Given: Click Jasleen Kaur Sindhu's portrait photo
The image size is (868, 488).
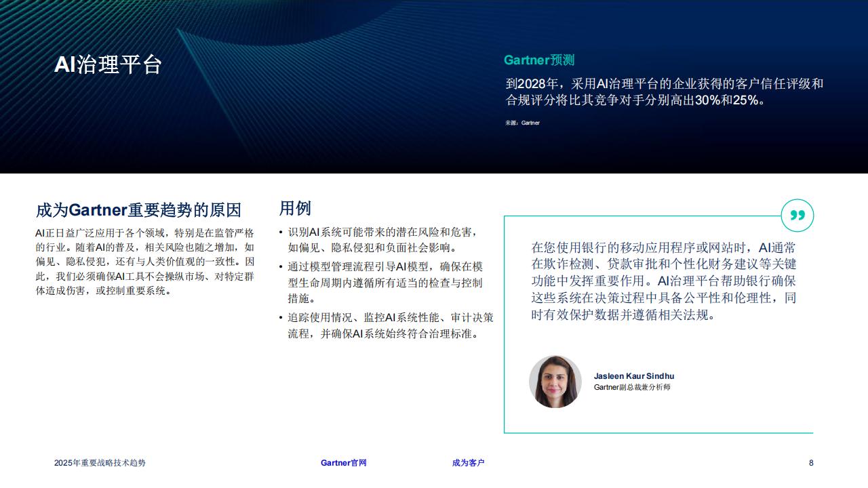Looking at the screenshot, I should pyautogui.click(x=555, y=382).
